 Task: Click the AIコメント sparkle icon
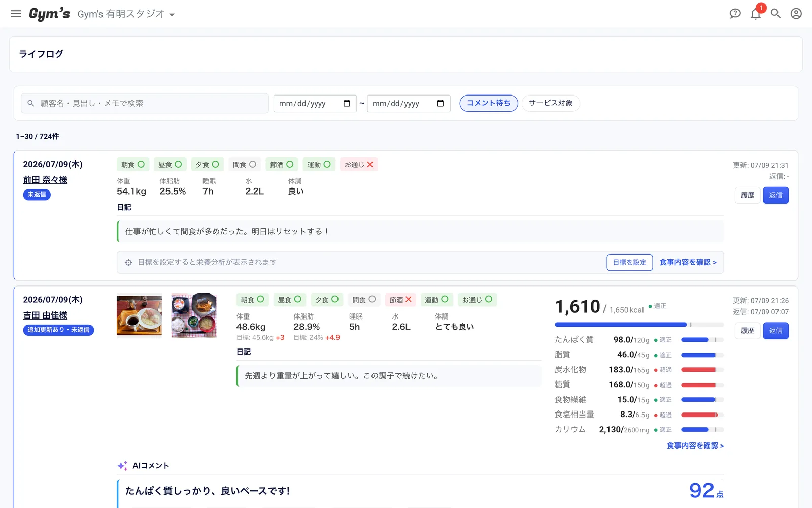coord(122,466)
